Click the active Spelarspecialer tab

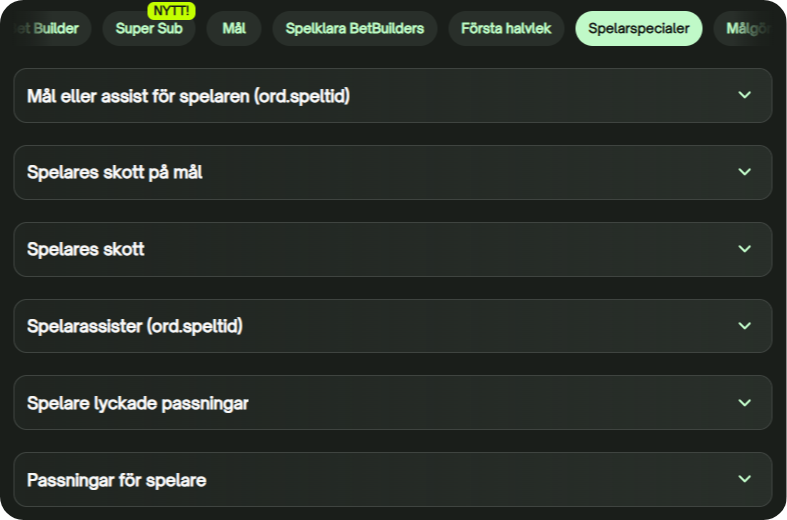638,29
